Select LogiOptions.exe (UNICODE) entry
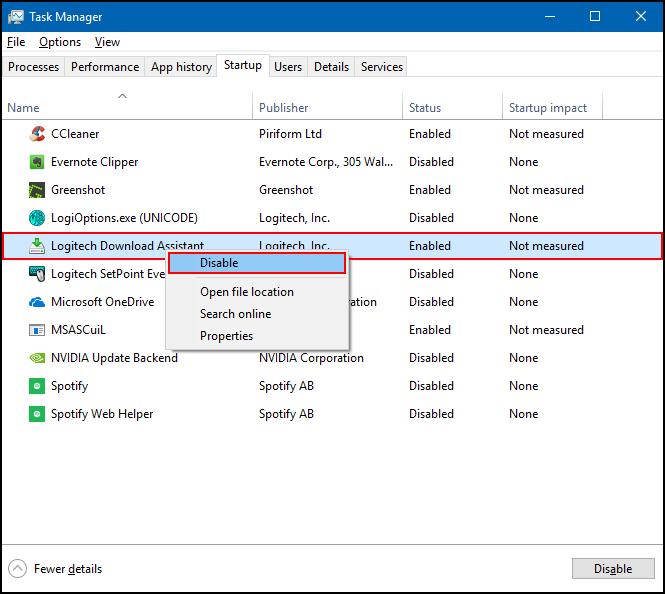This screenshot has width=665, height=594. point(124,218)
